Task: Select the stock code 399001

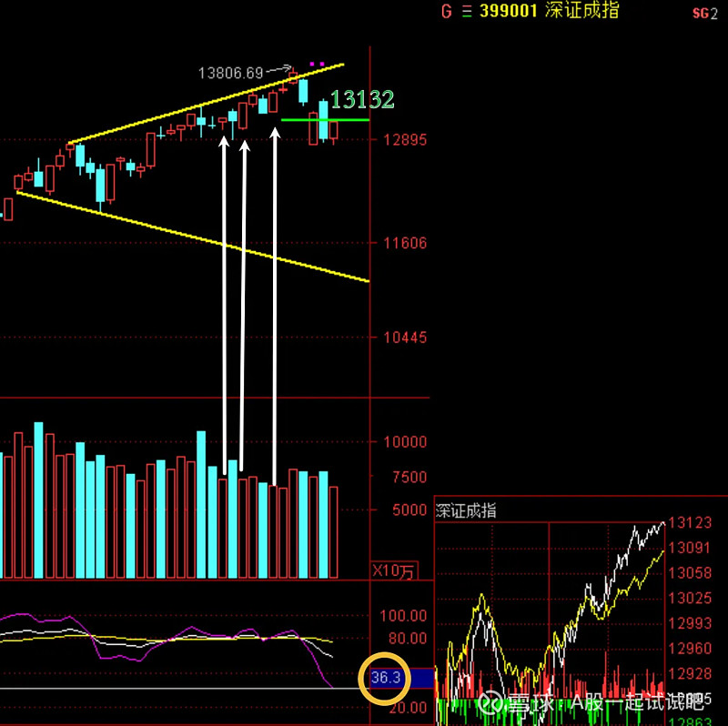Action: pos(509,11)
